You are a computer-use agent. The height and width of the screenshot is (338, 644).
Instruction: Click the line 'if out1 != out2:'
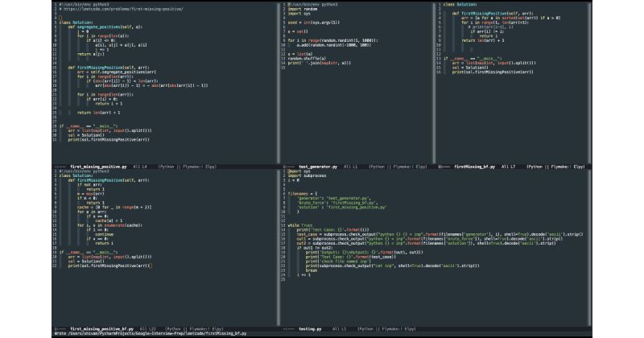click(x=314, y=248)
